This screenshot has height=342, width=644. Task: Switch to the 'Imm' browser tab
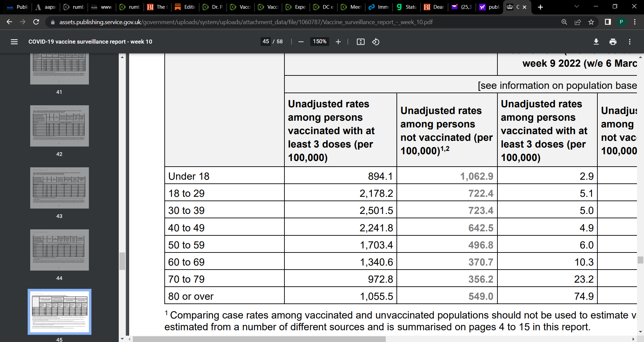379,7
